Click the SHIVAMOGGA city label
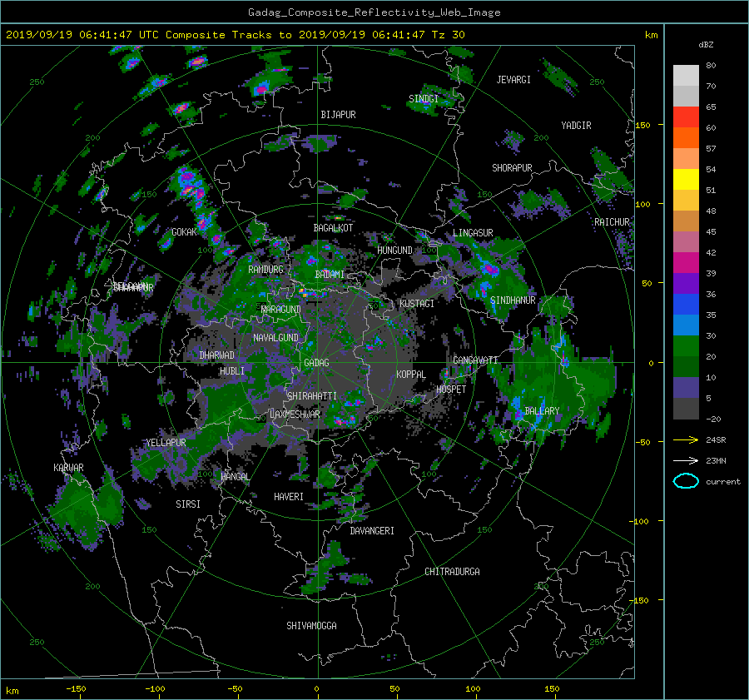This screenshot has height=700, width=749. pyautogui.click(x=311, y=625)
